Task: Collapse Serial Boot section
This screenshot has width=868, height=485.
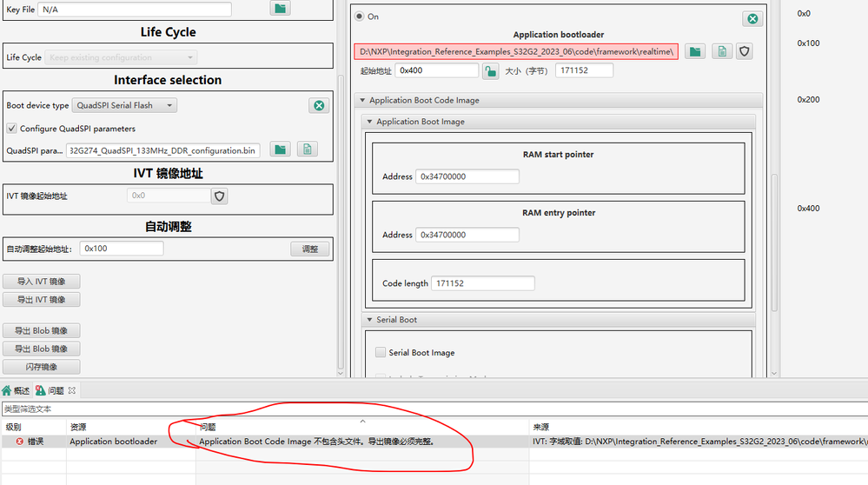Action: 369,320
